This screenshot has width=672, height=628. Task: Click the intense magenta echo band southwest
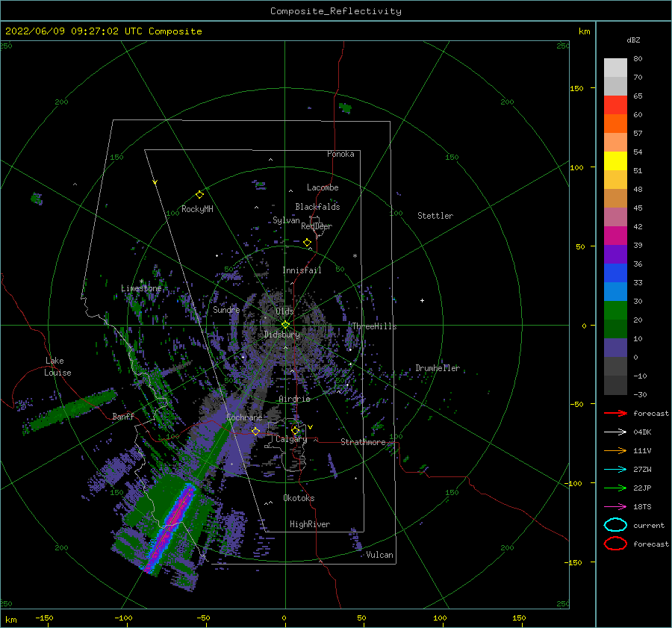(x=169, y=529)
